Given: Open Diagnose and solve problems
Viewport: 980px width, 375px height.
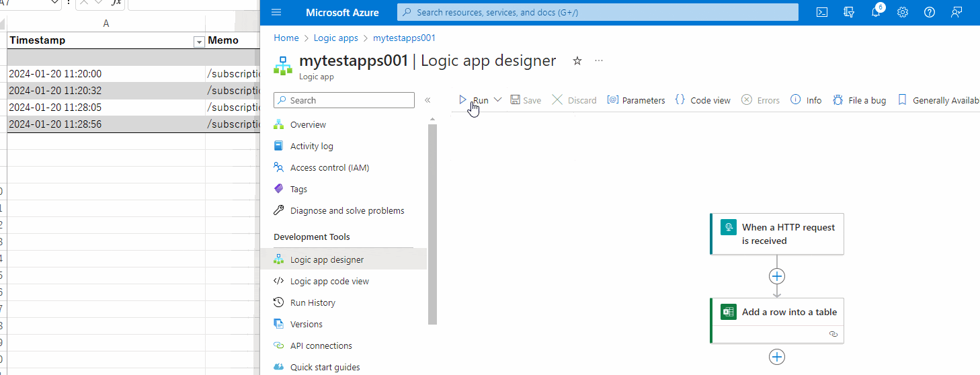Looking at the screenshot, I should (x=349, y=210).
